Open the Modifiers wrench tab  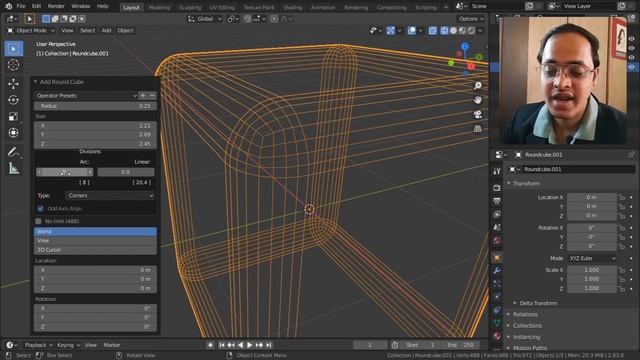click(x=497, y=271)
